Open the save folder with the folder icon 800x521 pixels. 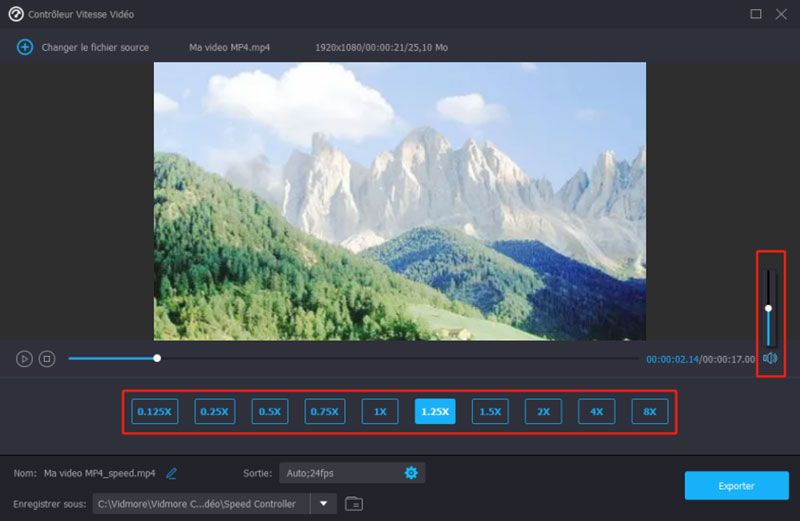tap(354, 504)
